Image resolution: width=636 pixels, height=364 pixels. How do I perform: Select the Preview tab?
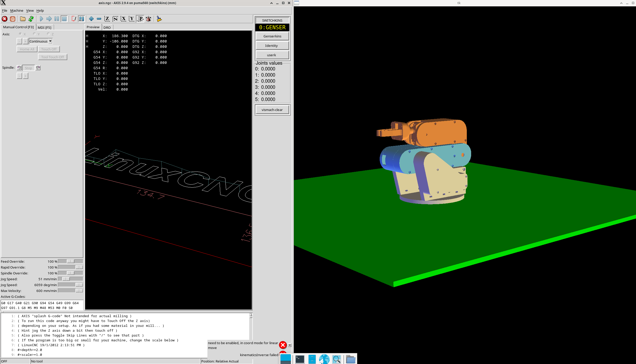pos(93,27)
